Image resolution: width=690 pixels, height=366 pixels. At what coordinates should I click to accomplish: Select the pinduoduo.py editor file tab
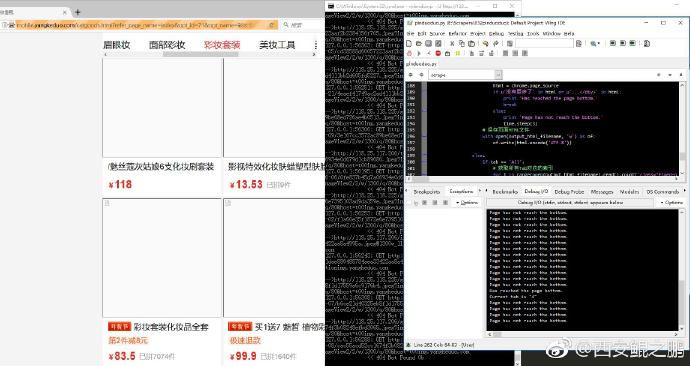tap(421, 64)
